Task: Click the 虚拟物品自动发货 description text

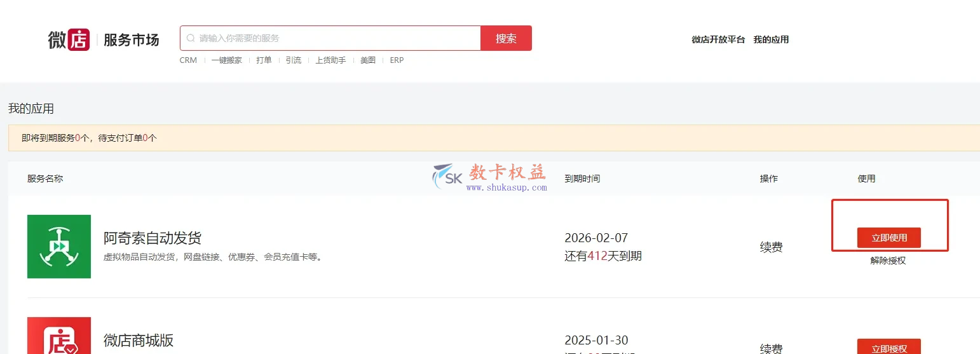Action: (x=213, y=257)
